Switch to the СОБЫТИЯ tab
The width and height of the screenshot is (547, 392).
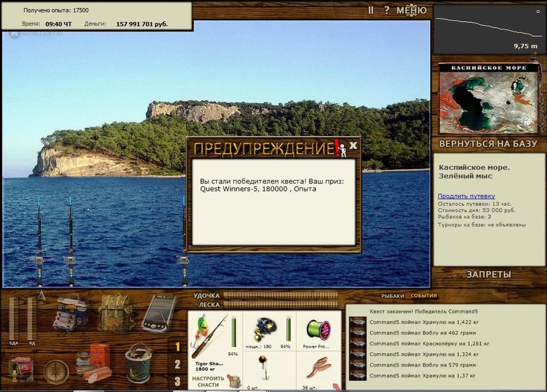[423, 296]
